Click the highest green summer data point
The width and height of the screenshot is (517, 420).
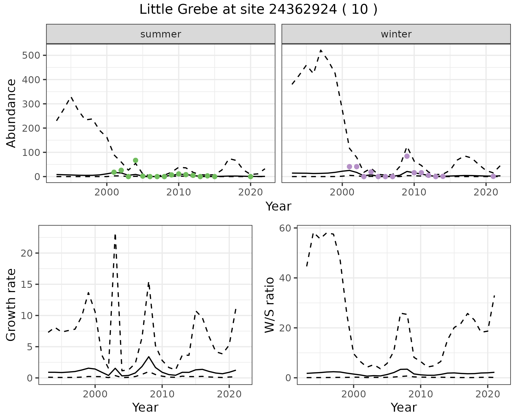135,160
